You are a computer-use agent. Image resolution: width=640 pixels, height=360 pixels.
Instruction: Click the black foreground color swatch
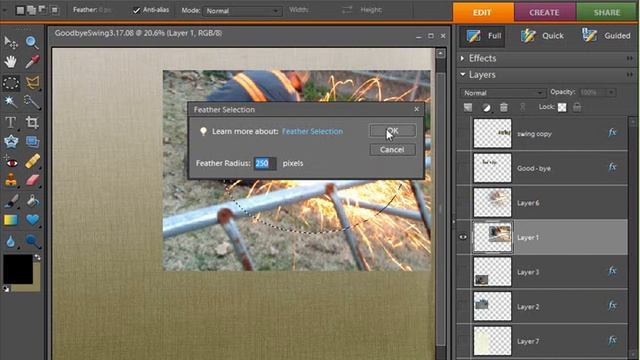18,269
